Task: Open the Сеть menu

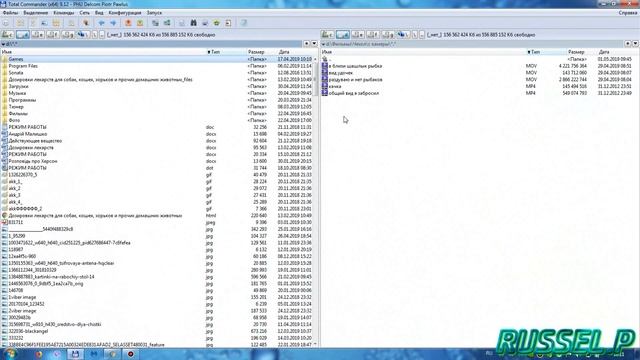Action: [x=84, y=13]
